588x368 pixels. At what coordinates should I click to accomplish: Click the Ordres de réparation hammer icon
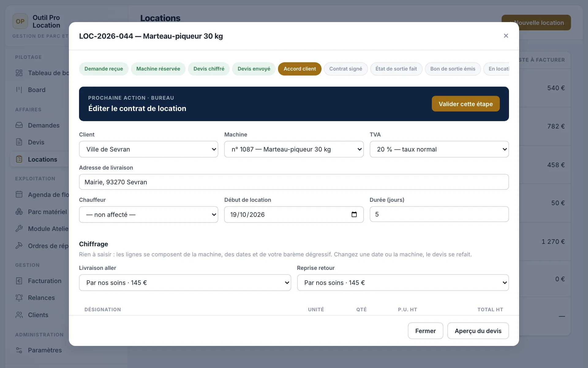(x=19, y=246)
